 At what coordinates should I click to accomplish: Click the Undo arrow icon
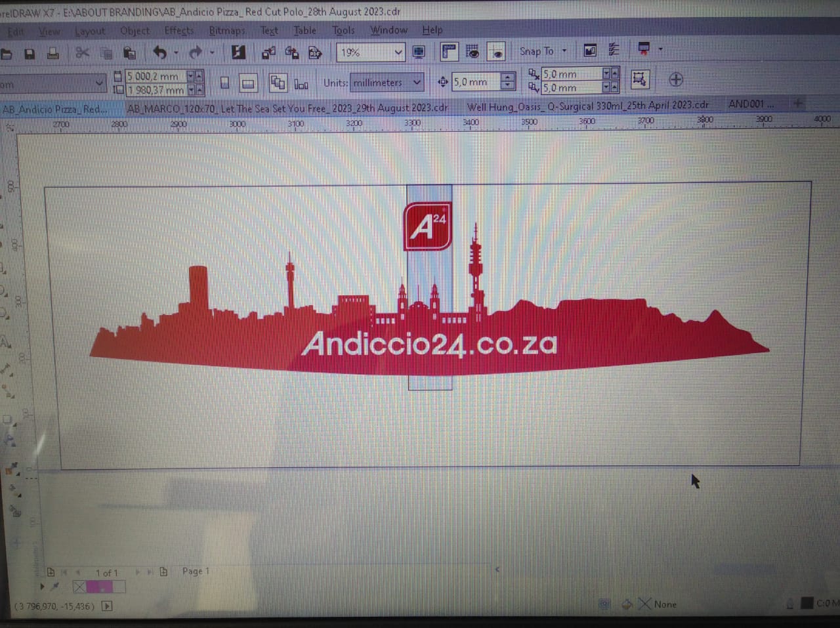coord(159,52)
